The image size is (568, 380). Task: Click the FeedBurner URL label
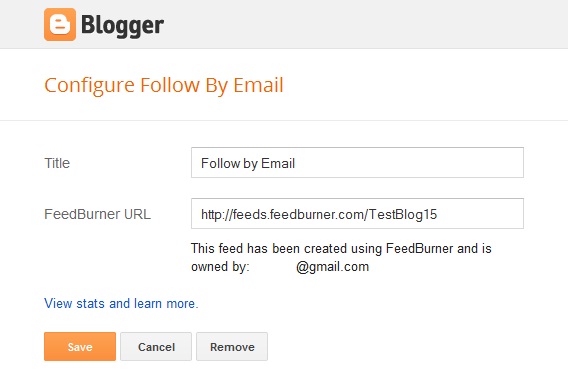pos(97,214)
